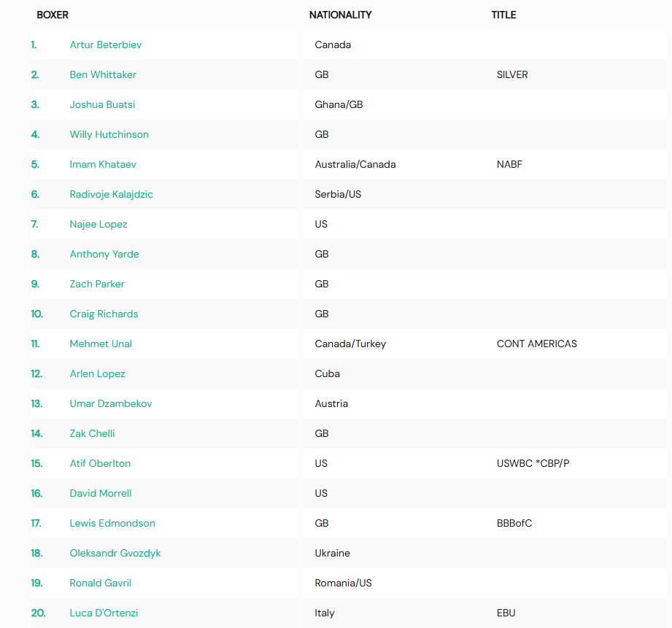
Task: Open Luca D'Ortenzi's boxer profile
Action: (104, 613)
